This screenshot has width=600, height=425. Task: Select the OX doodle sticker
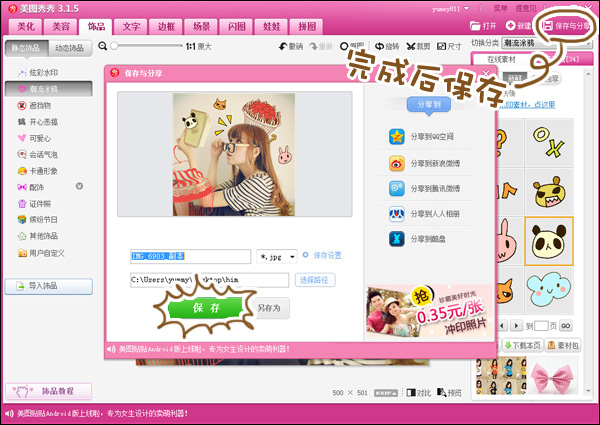tap(549, 142)
